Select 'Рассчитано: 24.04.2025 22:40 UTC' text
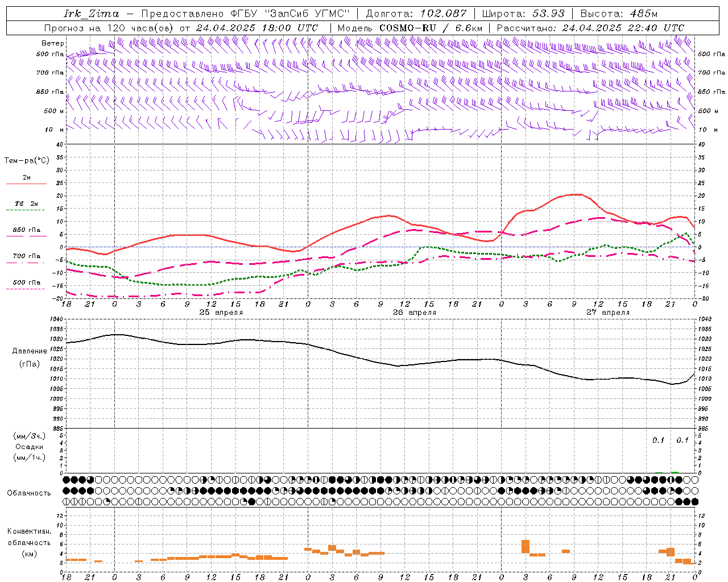The width and height of the screenshot is (728, 582). [590, 28]
